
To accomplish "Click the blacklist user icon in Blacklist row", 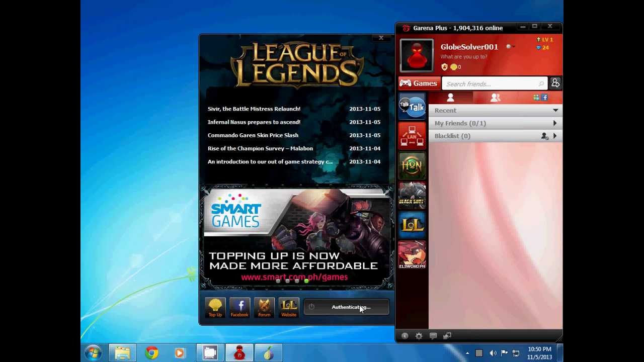I will pyautogui.click(x=544, y=136).
